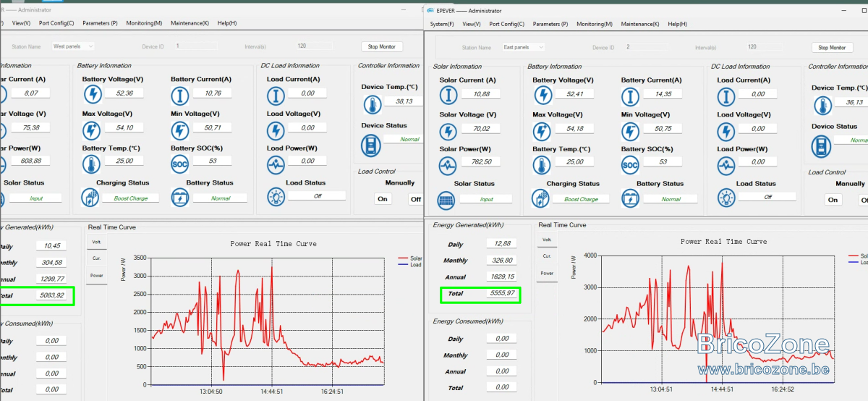This screenshot has width=868, height=401.
Task: Open Help(H) menu in West panels window
Action: tap(227, 23)
